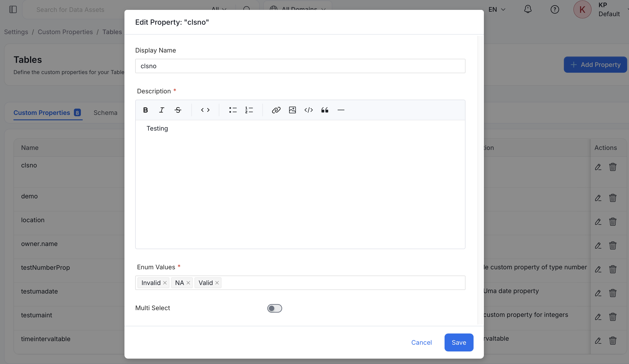This screenshot has width=629, height=364.
Task: Insert a horizontal divider line
Action: pos(341,110)
